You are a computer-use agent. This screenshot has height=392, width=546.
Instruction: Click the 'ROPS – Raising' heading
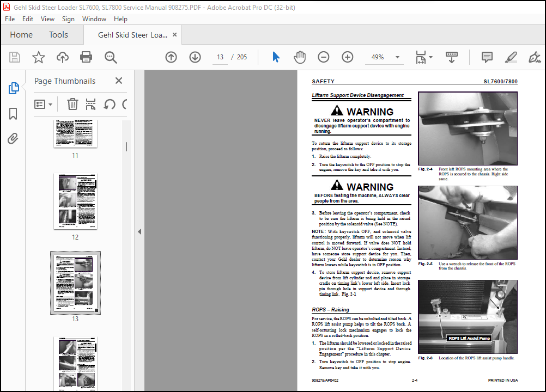point(330,310)
